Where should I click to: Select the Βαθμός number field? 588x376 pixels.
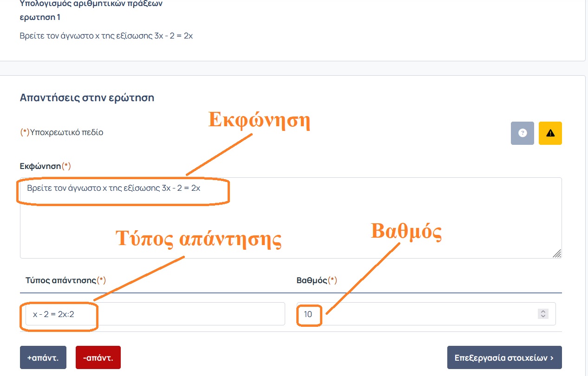coord(418,314)
